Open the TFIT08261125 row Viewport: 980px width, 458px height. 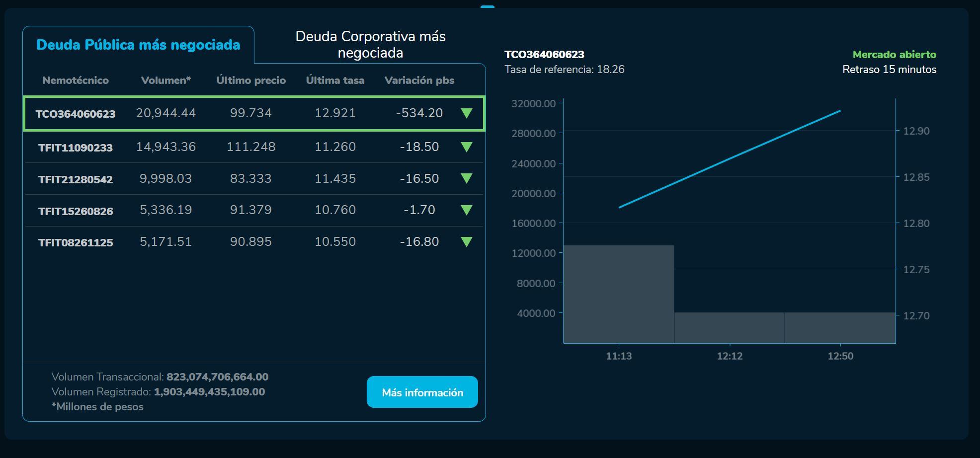(x=76, y=242)
